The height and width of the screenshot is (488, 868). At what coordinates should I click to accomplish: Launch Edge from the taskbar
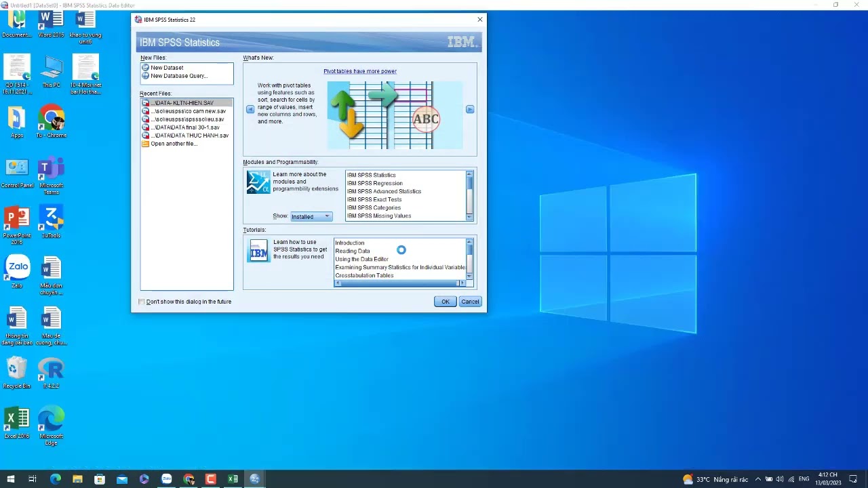tap(56, 479)
